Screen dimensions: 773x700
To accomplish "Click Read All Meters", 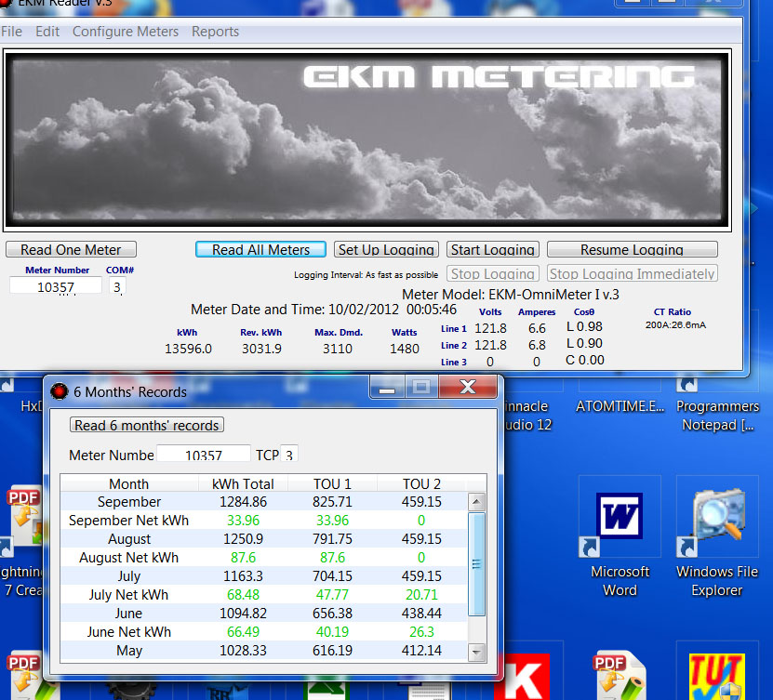I will 260,249.
